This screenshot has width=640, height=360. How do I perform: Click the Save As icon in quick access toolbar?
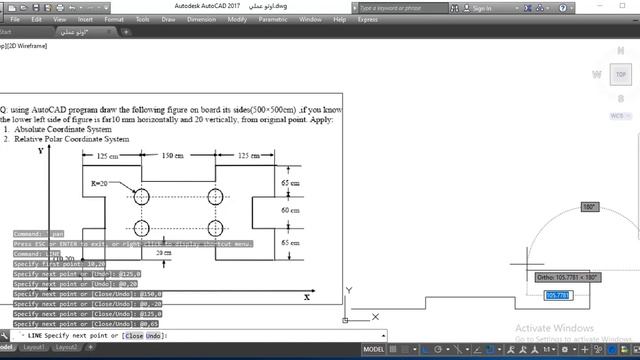coord(48,8)
